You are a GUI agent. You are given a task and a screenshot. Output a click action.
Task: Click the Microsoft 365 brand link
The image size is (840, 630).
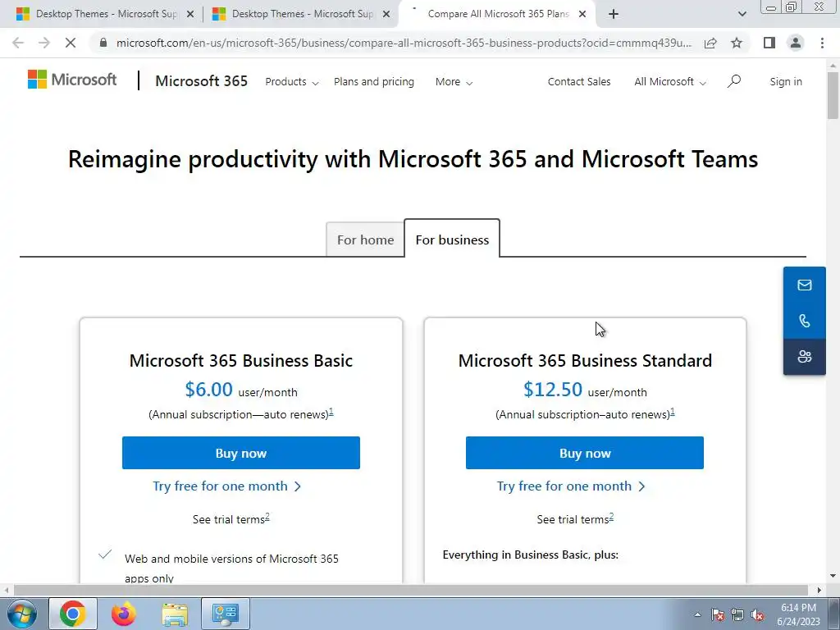click(202, 81)
